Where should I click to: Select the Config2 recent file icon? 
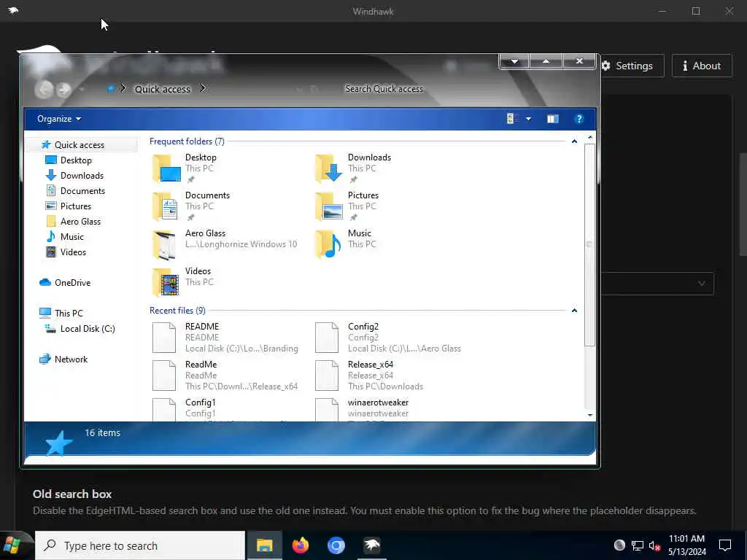[x=327, y=337]
